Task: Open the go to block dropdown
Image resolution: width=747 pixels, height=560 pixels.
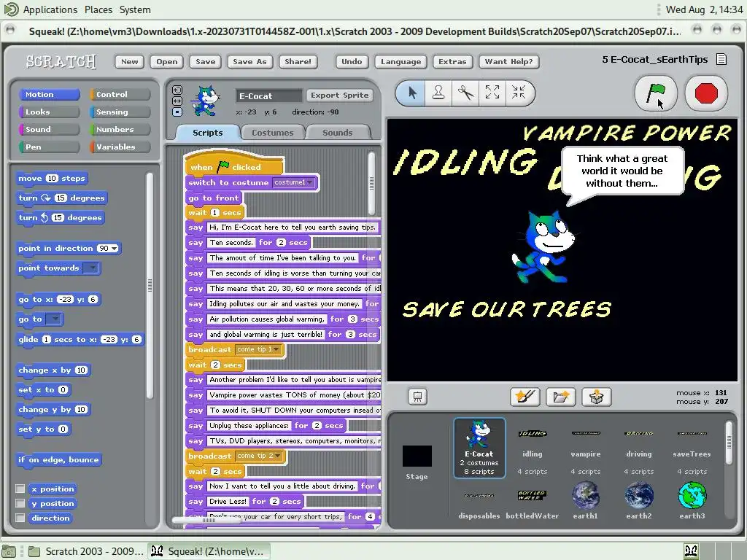Action: coord(54,319)
